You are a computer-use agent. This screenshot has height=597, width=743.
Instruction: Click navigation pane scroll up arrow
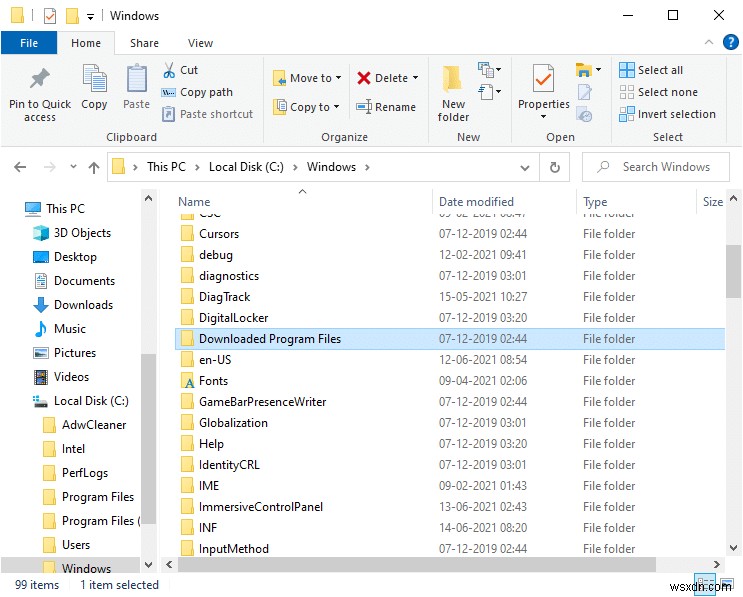click(x=148, y=198)
